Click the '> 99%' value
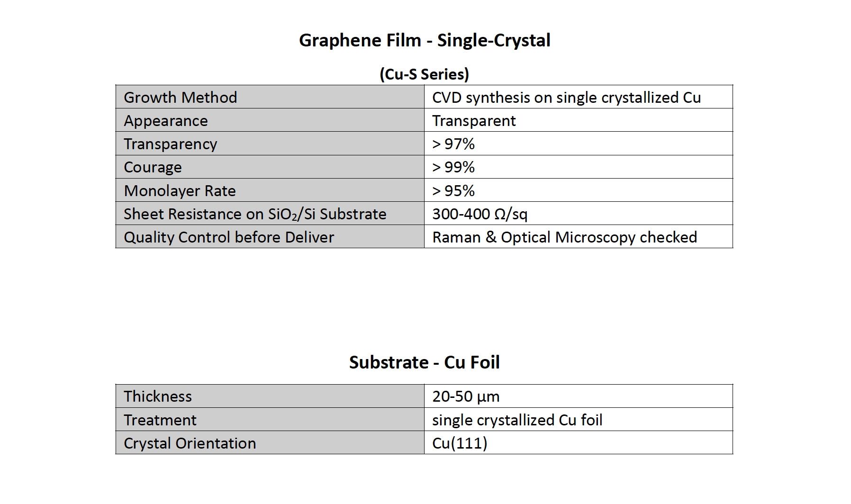This screenshot has width=851, height=504. pyautogui.click(x=453, y=167)
